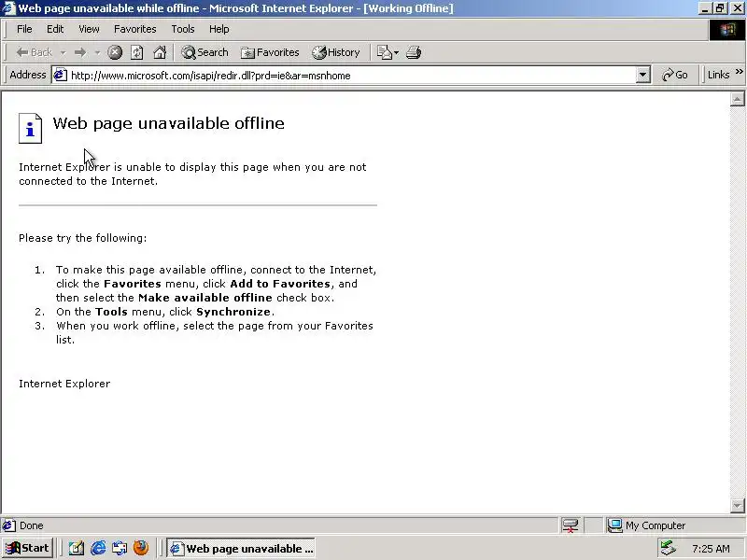Click the vertical scrollbar up arrow
747x560 pixels.
(737, 99)
